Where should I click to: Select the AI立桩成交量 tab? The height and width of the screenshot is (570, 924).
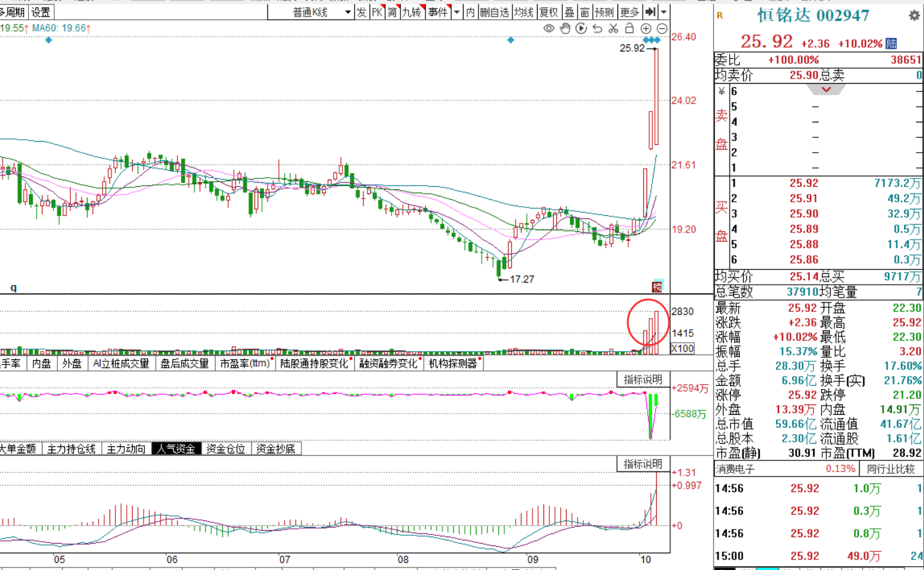(121, 363)
